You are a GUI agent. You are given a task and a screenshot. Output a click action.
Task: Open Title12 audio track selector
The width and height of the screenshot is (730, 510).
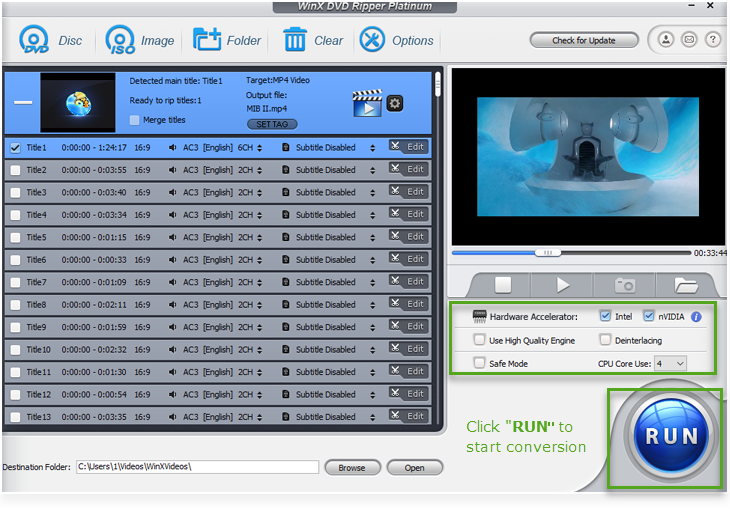tap(259, 395)
